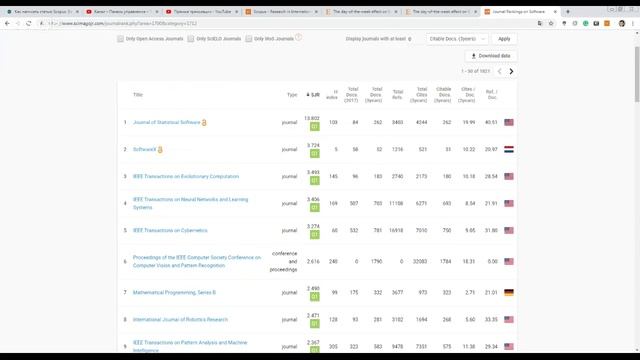Click the US flag for Journal of Statistical Software
This screenshot has width=640, height=360.
(x=509, y=122)
